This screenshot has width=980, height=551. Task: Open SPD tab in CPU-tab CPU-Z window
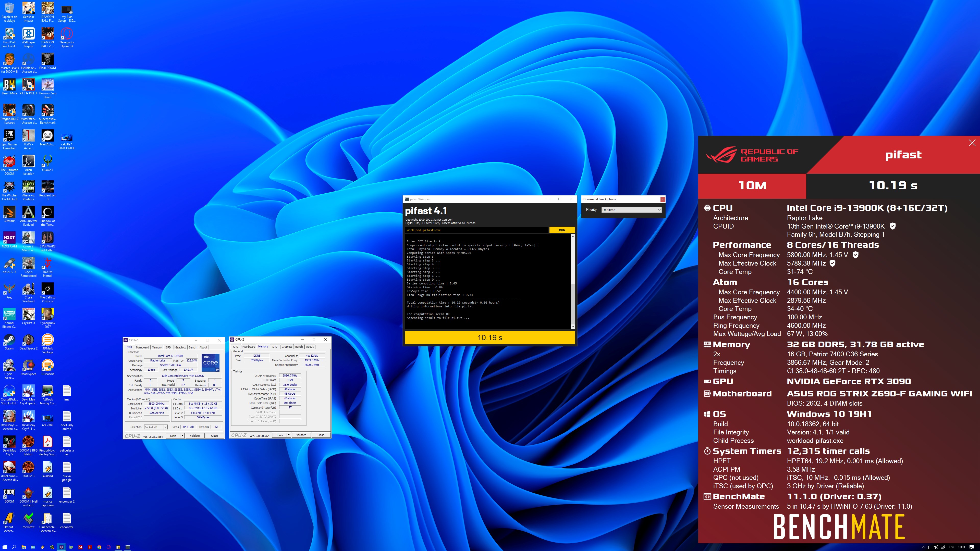tap(168, 347)
